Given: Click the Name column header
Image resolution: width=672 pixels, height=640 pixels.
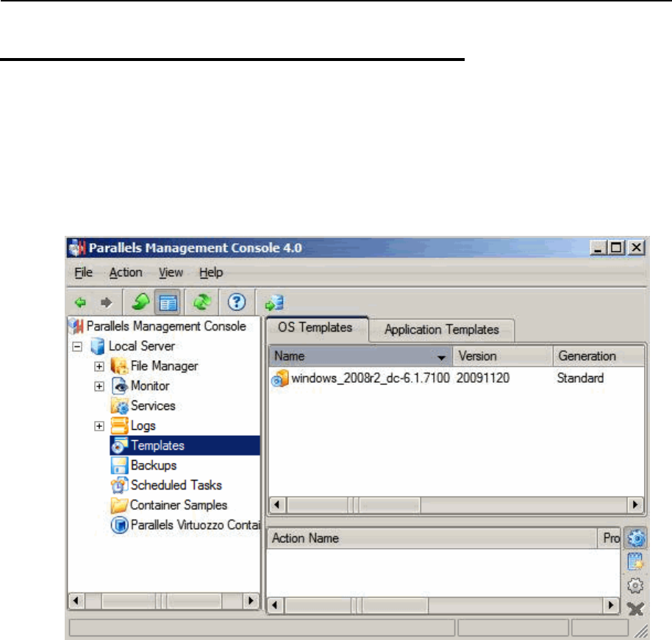Looking at the screenshot, I should coord(361,356).
